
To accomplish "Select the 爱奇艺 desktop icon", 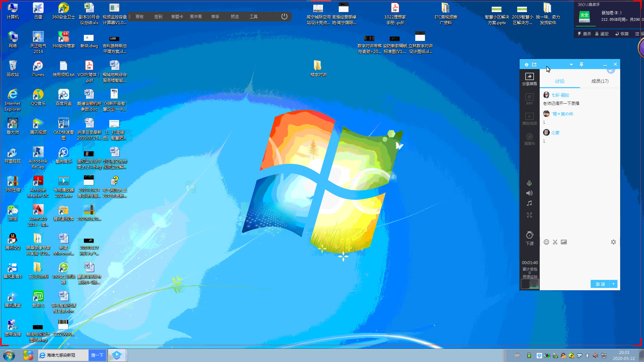I will click(x=38, y=299).
